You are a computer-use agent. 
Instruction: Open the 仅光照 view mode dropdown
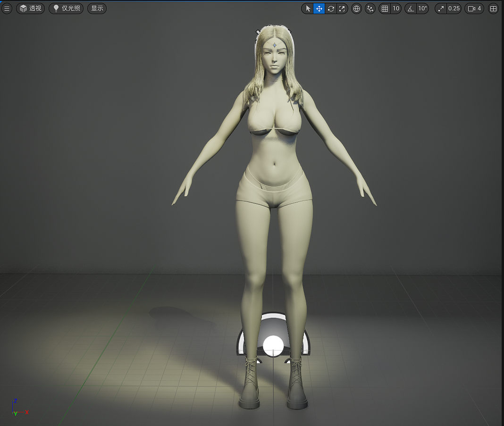(x=66, y=8)
